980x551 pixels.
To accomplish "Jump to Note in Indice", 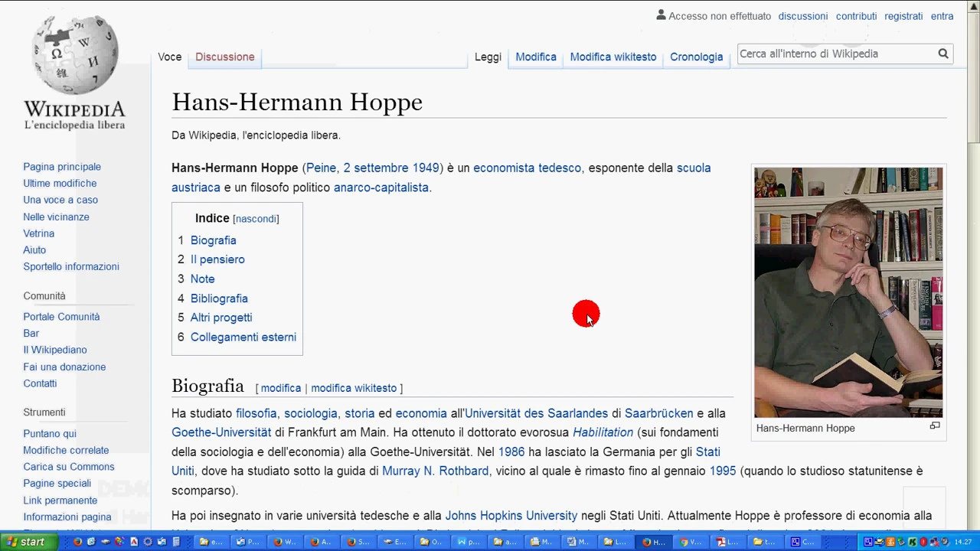I will point(202,279).
